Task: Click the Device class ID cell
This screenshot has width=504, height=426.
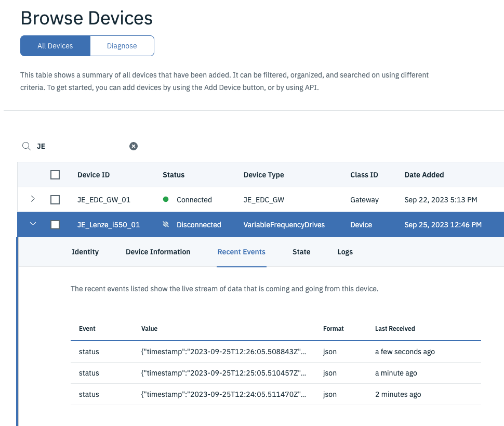Action: coord(361,225)
